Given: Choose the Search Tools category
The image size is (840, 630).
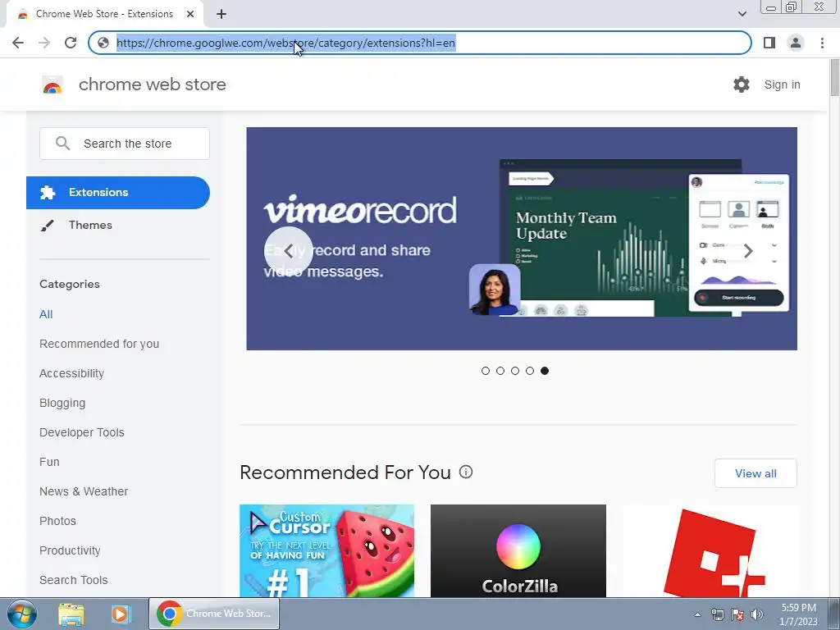Looking at the screenshot, I should [x=73, y=580].
